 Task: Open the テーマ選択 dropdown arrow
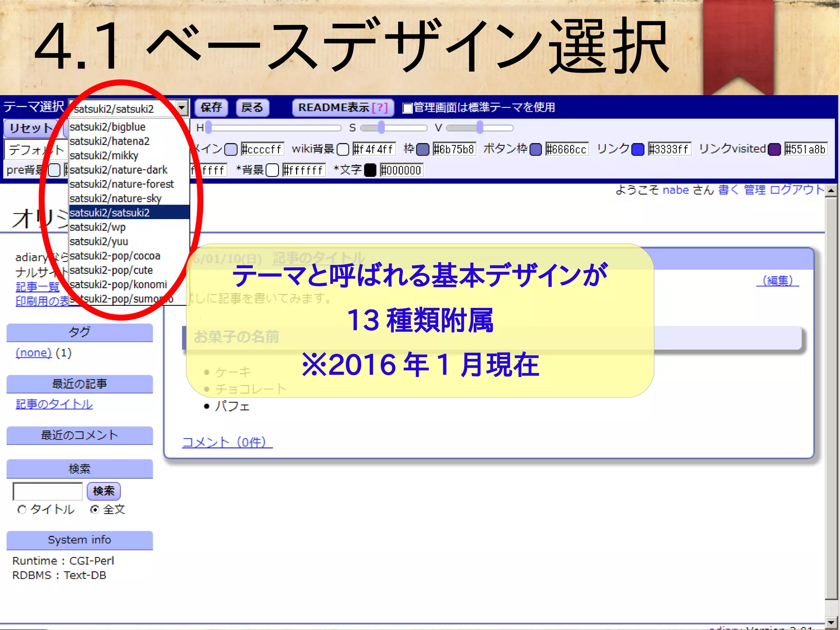click(x=182, y=108)
